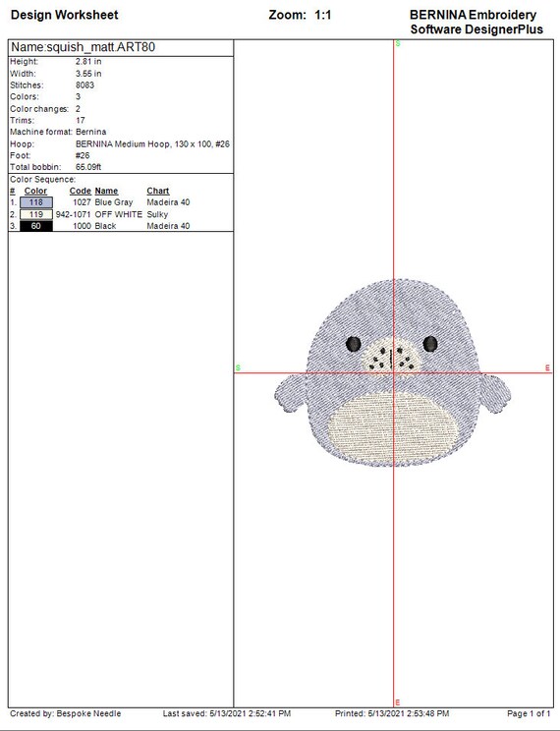Click the Last saved timestamp
This screenshot has height=731, width=560.
(227, 713)
